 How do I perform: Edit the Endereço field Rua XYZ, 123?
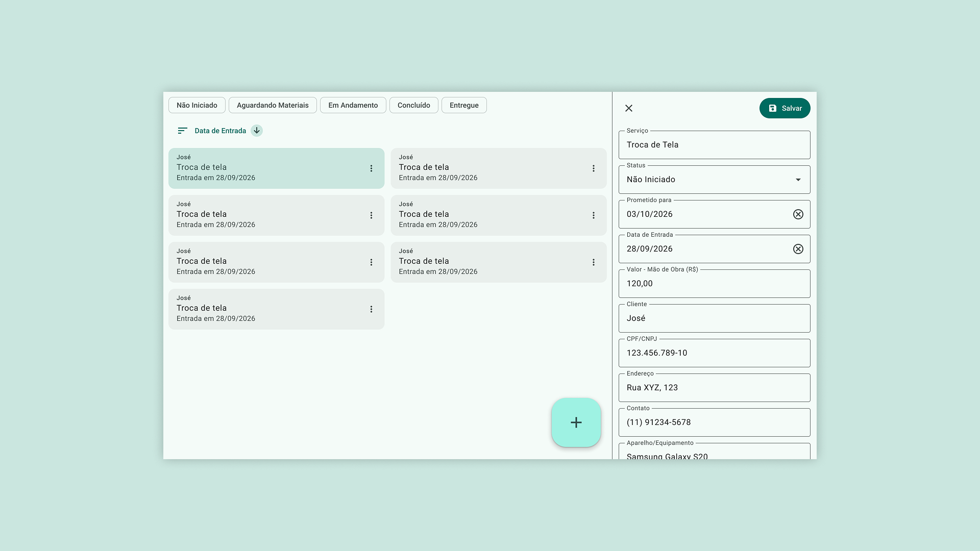pyautogui.click(x=715, y=388)
